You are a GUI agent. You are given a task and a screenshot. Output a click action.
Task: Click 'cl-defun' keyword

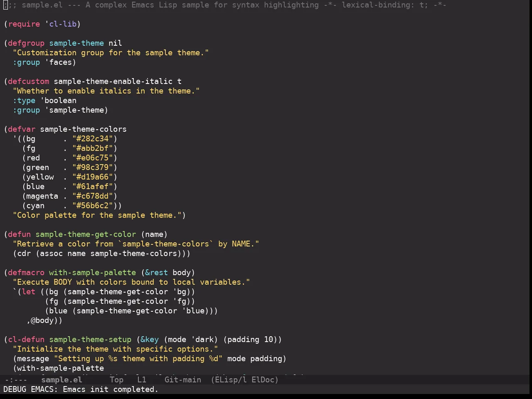click(26, 340)
